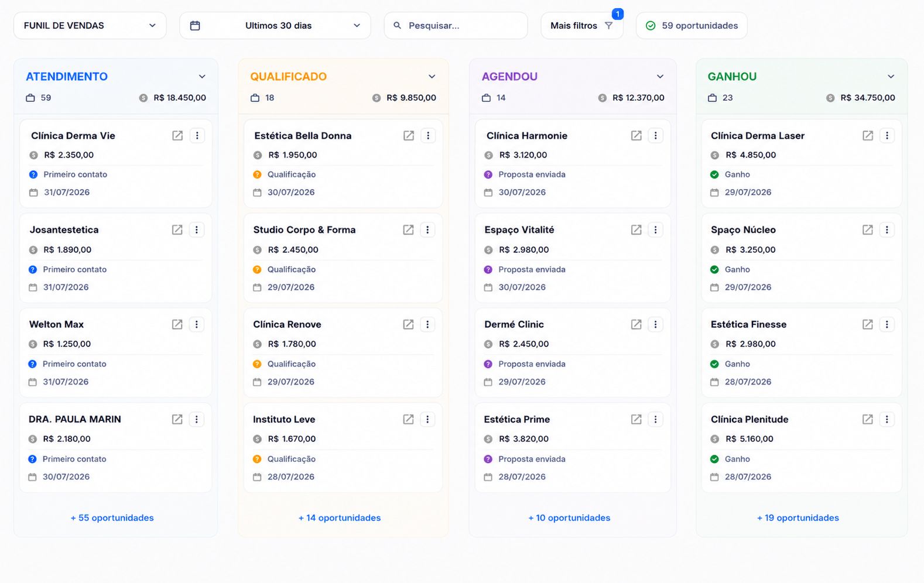Load + 55 oportunidades in ATENDIMENTO
Screen dimensions: 924x583
coord(112,518)
